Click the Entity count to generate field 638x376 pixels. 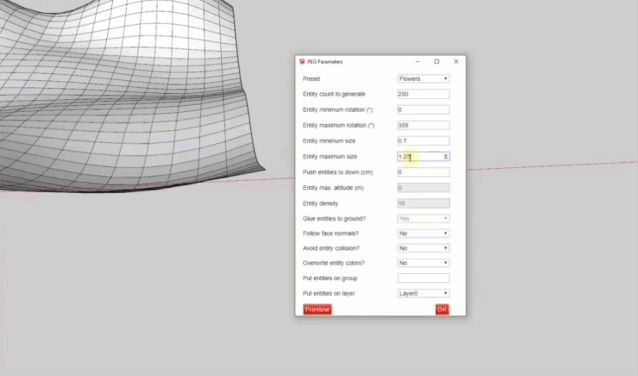click(x=423, y=94)
